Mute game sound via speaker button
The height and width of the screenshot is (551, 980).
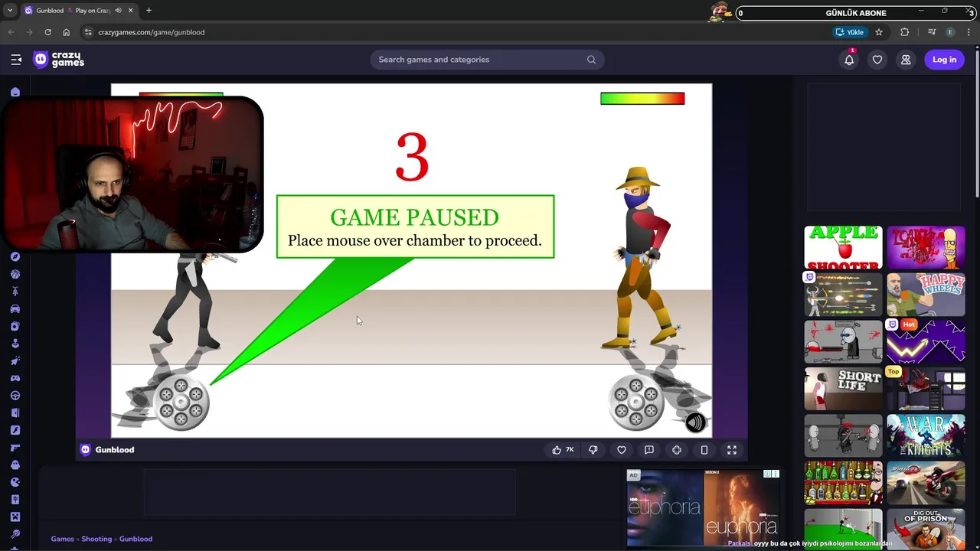tap(695, 422)
